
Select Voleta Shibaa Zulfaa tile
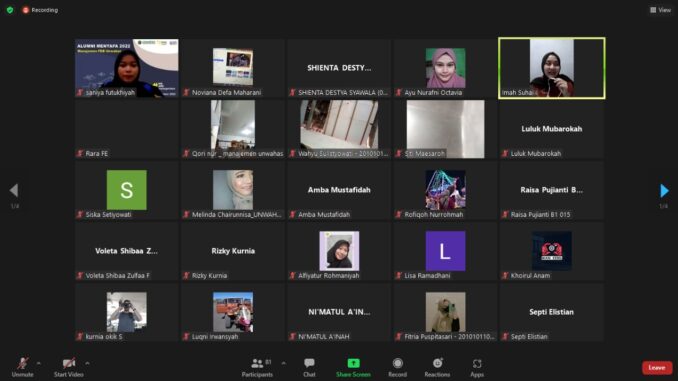(127, 251)
